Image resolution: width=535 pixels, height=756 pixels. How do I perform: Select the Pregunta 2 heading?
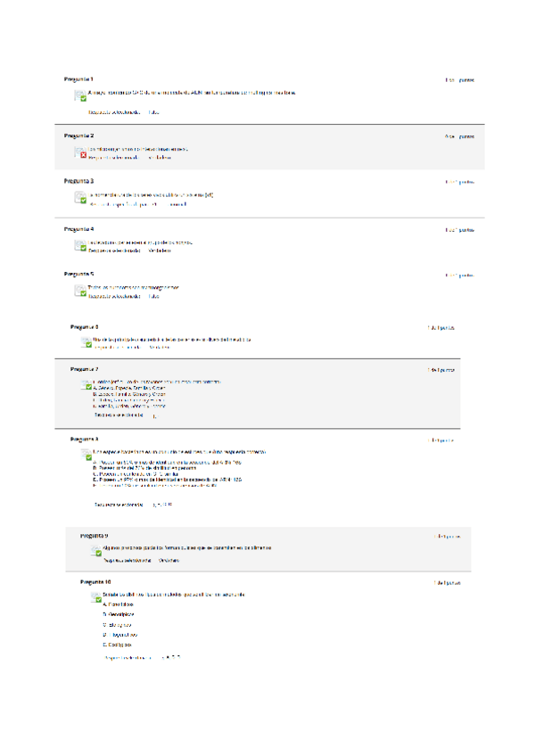[78, 136]
